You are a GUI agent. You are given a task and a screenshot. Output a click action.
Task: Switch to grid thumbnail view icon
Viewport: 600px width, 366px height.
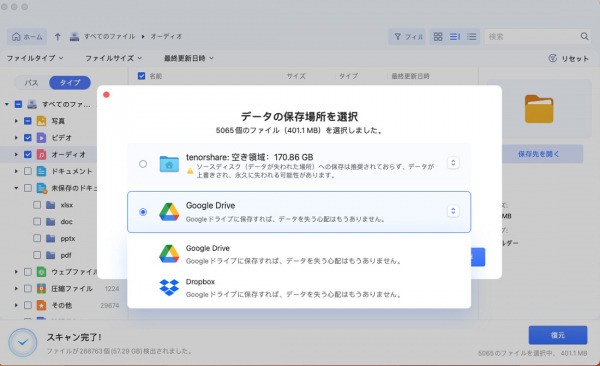[x=438, y=37]
